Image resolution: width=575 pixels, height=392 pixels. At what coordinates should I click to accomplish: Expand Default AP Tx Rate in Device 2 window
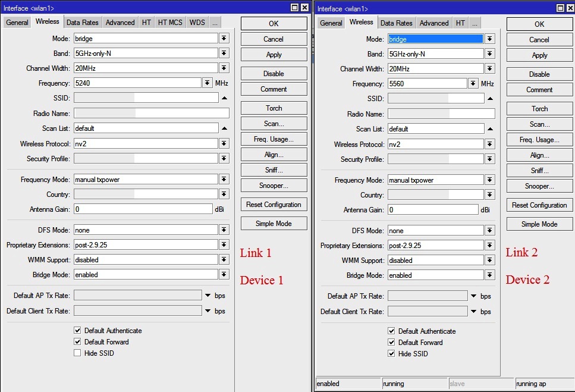pos(473,296)
